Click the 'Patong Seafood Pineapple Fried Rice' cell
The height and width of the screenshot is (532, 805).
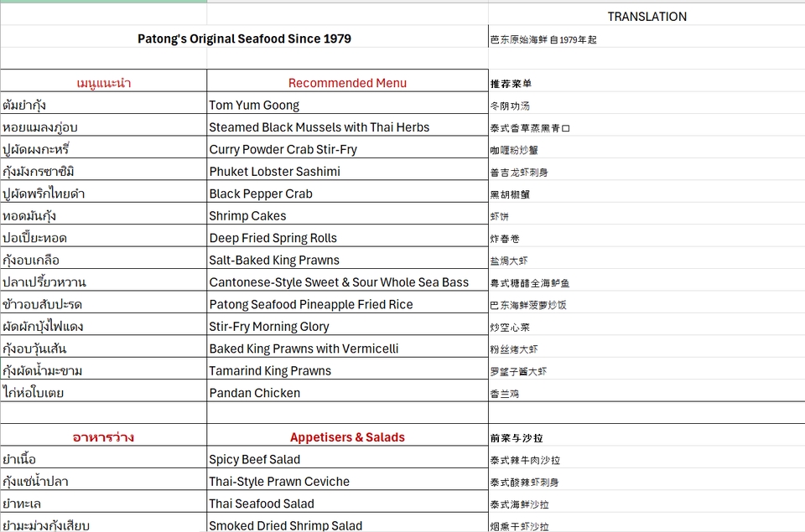(x=311, y=304)
